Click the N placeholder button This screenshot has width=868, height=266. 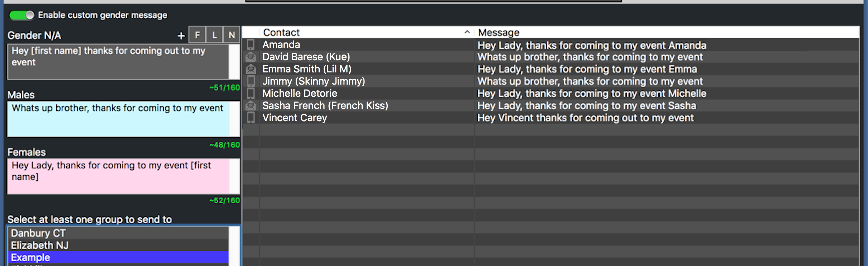tap(232, 35)
